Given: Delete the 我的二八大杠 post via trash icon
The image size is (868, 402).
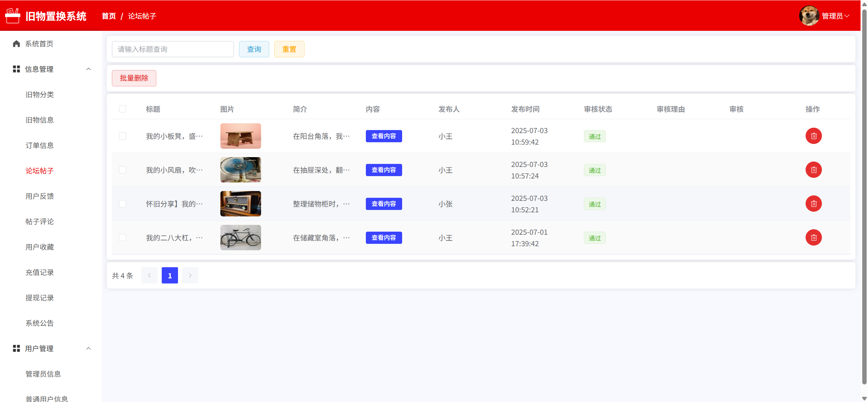Looking at the screenshot, I should 813,237.
